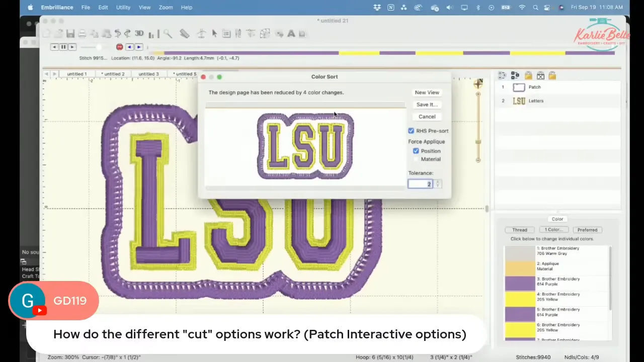The width and height of the screenshot is (644, 362).
Task: Click the volume icon in menu bar
Action: pos(449,7)
